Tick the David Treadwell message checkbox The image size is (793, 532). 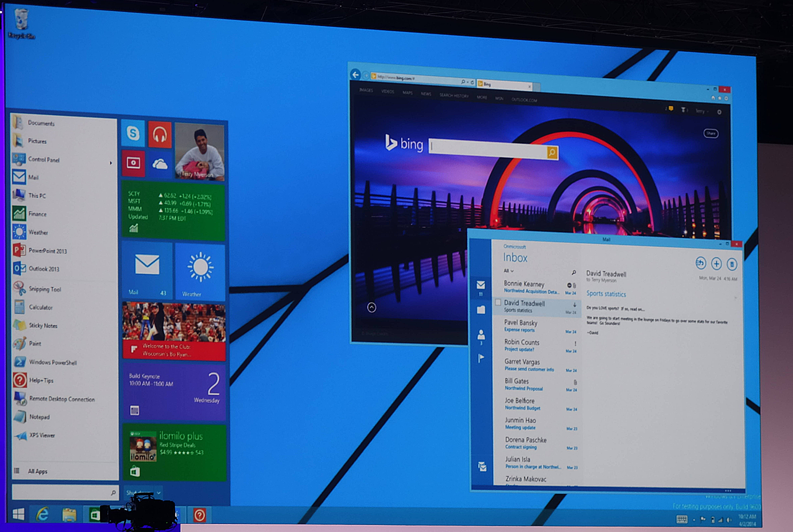(498, 303)
